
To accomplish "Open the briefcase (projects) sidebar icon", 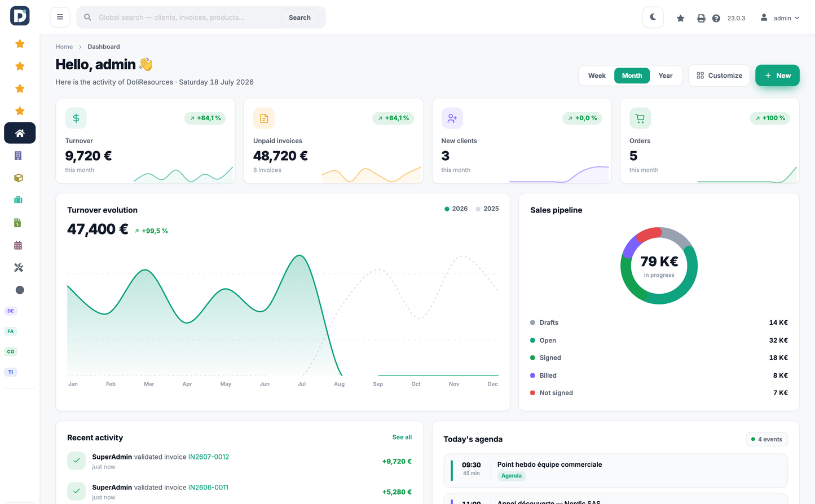I will tap(18, 200).
